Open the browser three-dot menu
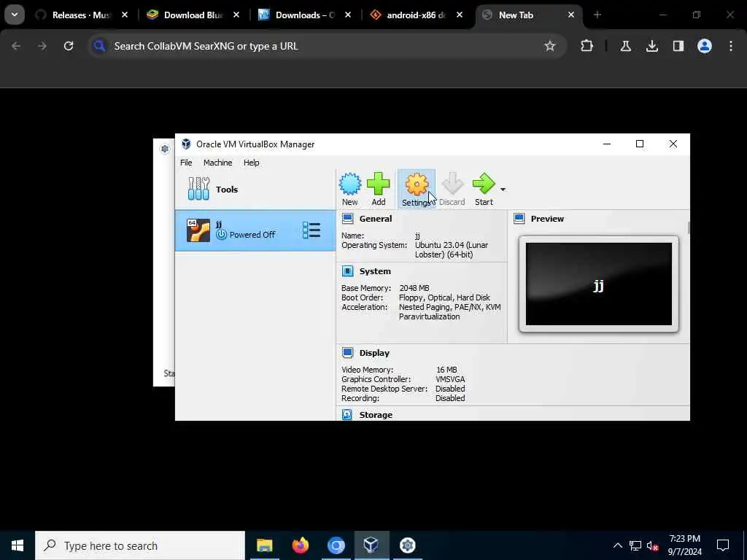 click(731, 46)
